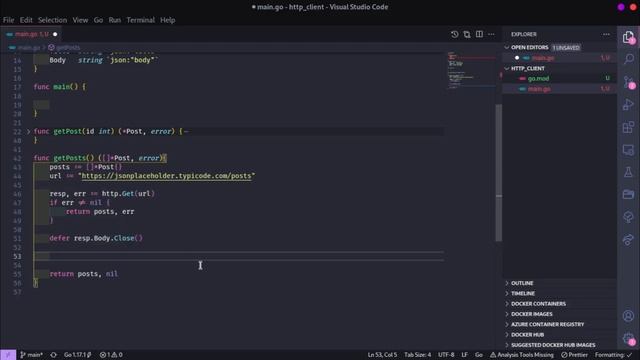Screen dimensions: 640x360
Task: Click the return posts, nil line
Action: click(84, 274)
